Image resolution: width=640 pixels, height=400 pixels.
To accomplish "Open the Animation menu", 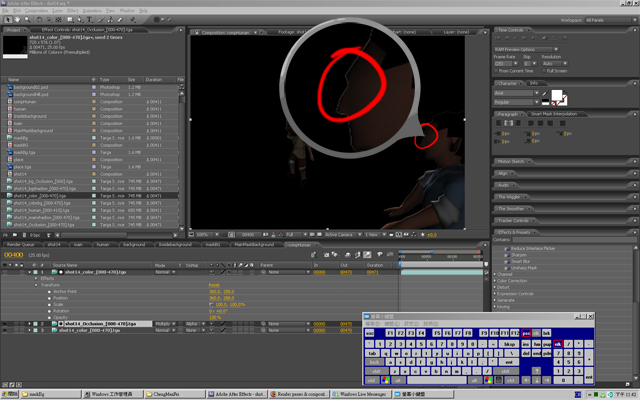I will (x=92, y=11).
